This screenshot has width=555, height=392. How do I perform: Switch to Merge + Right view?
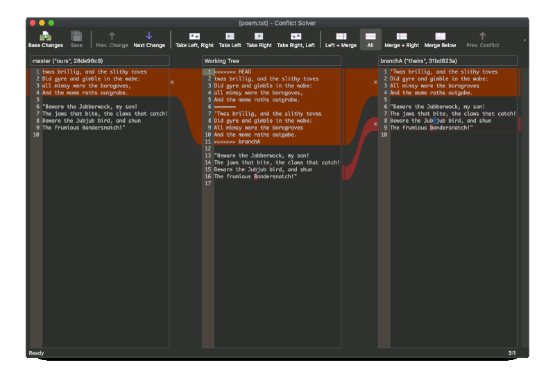point(402,40)
